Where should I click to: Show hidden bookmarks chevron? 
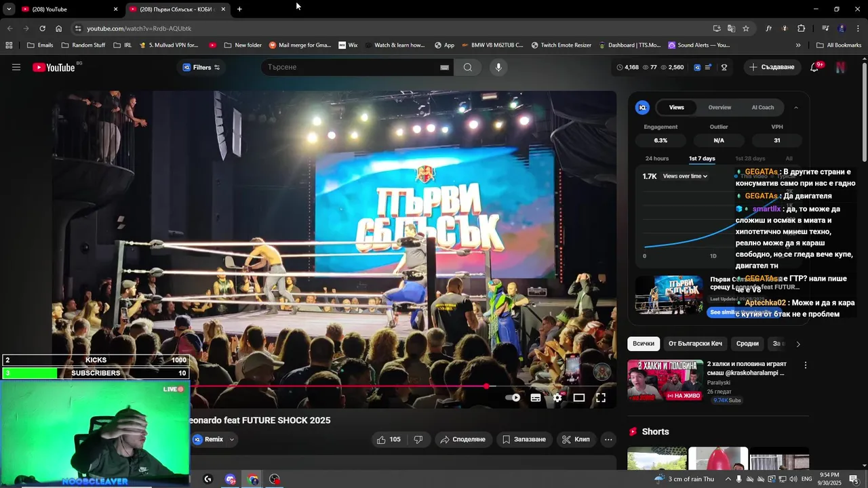(x=798, y=45)
